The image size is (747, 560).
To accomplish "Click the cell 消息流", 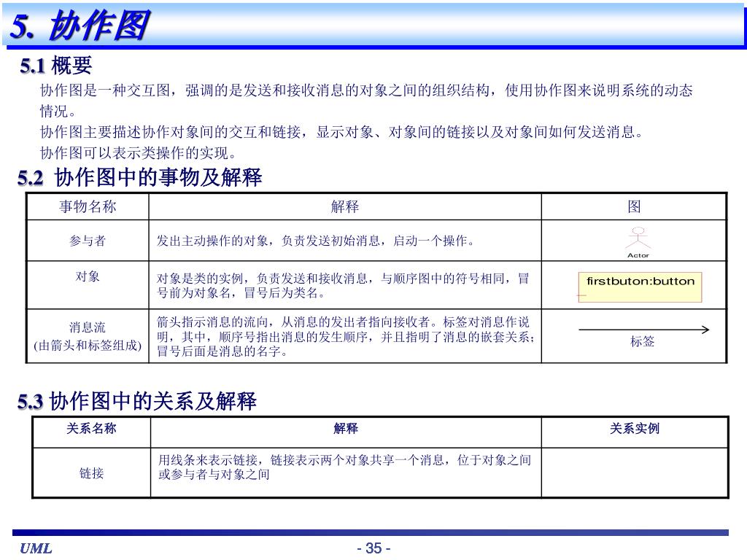I will click(x=88, y=327).
